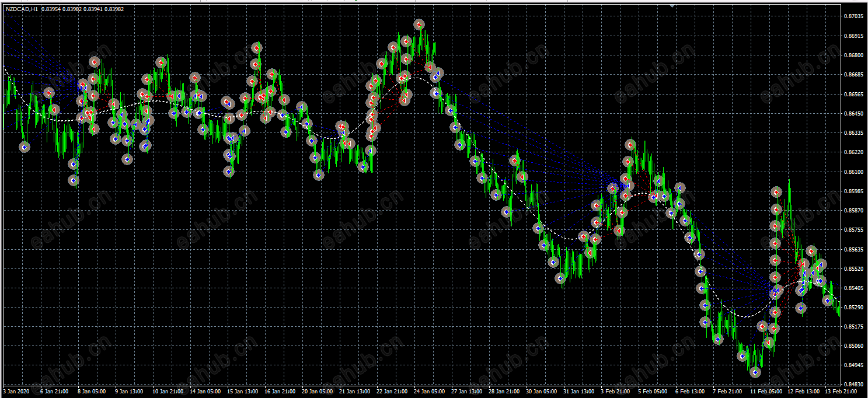Click the 0.85060 price axis label

(855, 345)
